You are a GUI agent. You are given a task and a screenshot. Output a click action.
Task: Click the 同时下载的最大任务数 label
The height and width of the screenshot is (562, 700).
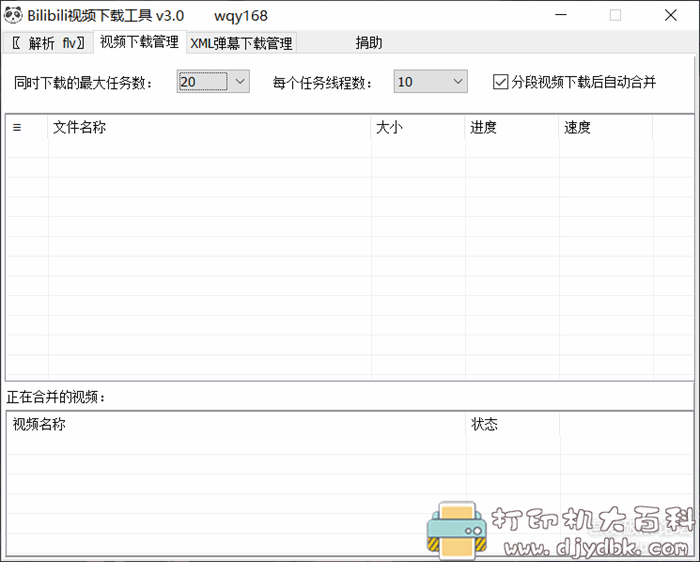coord(83,83)
